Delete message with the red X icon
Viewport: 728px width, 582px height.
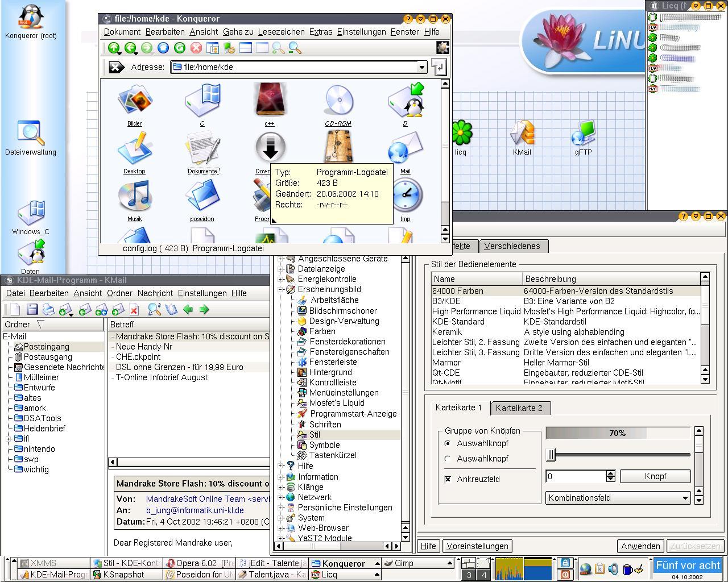(x=134, y=310)
